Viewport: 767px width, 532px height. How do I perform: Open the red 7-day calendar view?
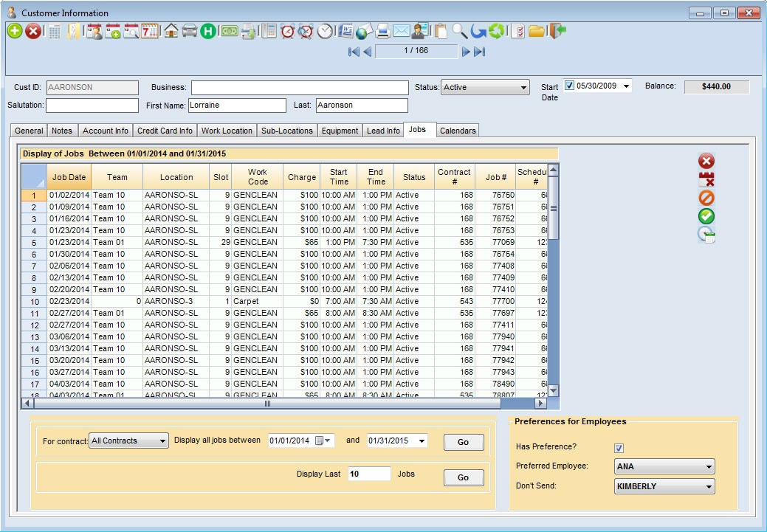pyautogui.click(x=151, y=31)
